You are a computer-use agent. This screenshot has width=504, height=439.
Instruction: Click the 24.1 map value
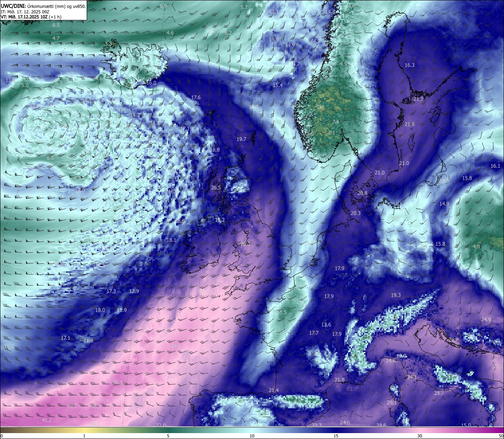pyautogui.click(x=412, y=377)
